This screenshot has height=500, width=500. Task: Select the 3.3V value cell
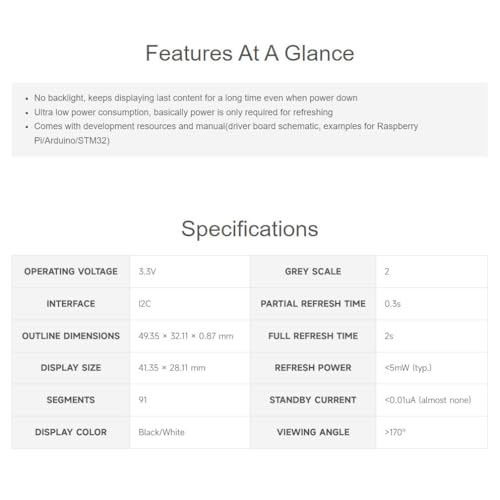coord(190,271)
